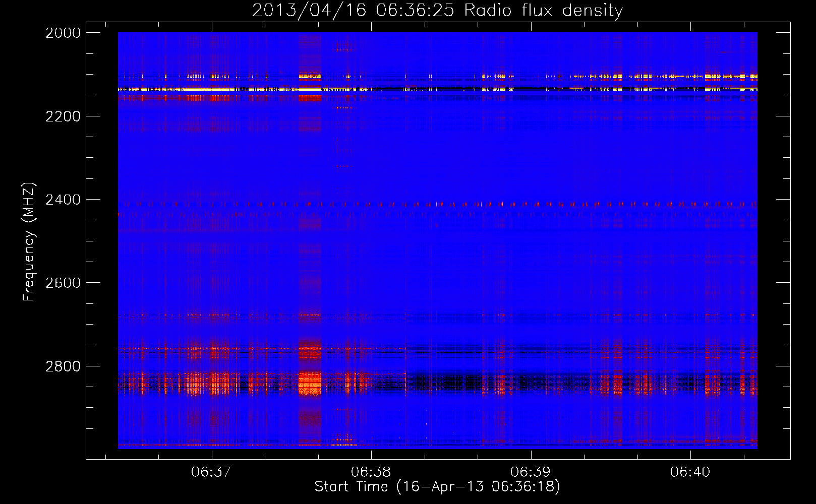Click the 06:40 time axis label
The height and width of the screenshot is (504, 816).
(690, 472)
